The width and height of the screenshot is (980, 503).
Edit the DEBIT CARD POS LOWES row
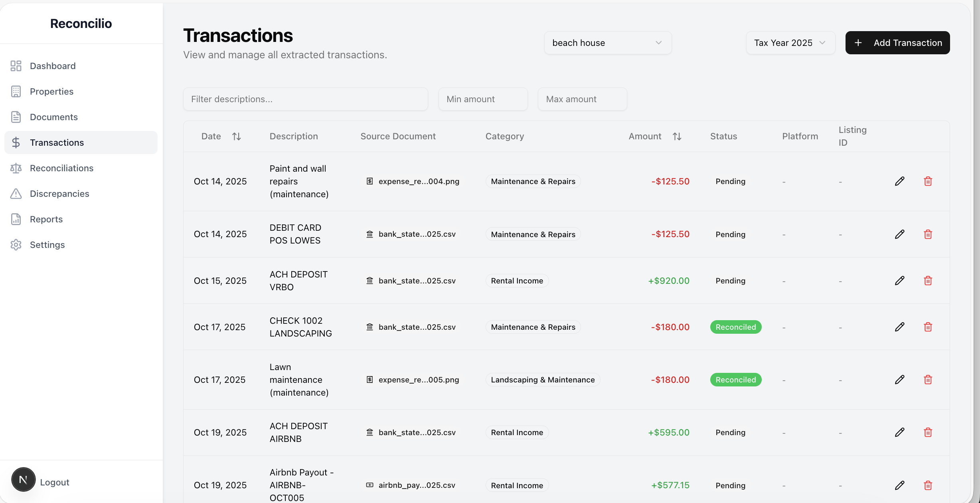coord(899,234)
